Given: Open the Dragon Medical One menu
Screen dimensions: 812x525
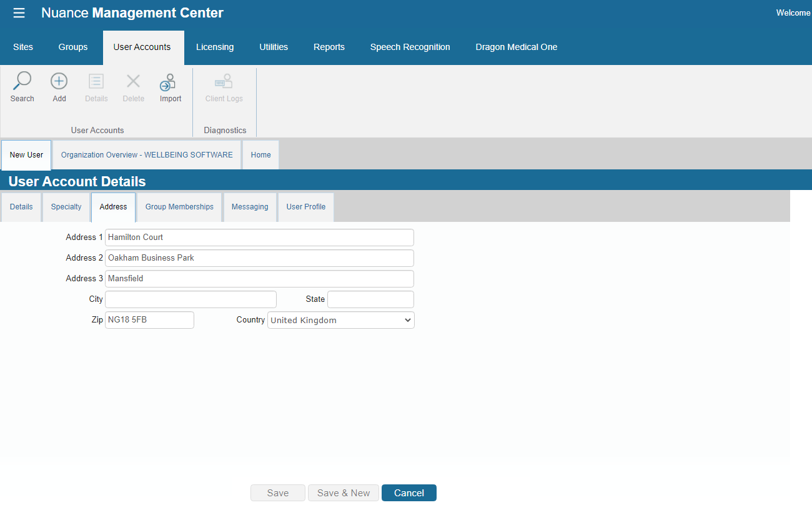Looking at the screenshot, I should coord(517,47).
